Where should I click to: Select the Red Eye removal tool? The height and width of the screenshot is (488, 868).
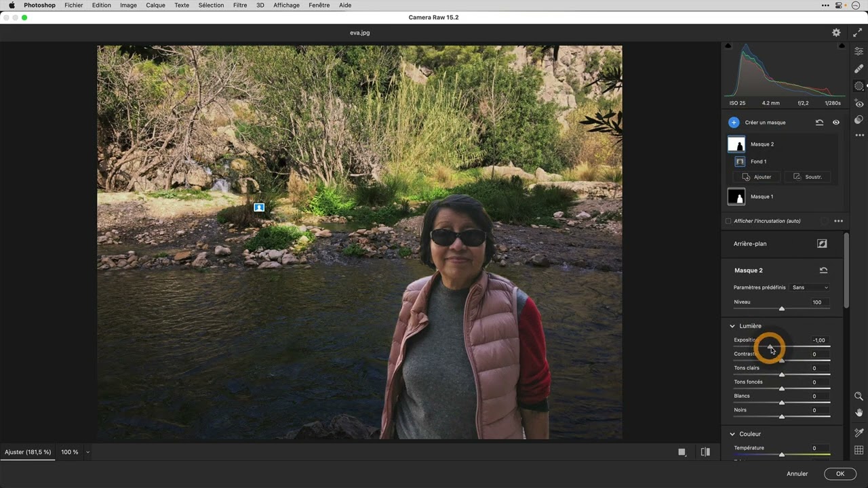point(859,104)
